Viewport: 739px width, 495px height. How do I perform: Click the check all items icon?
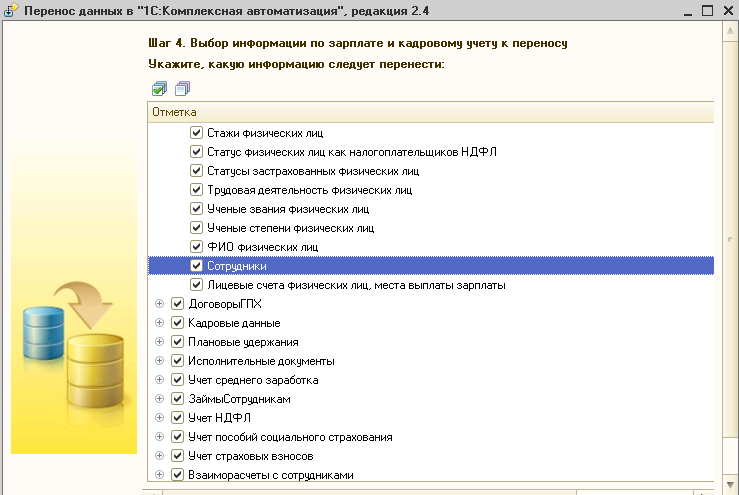[159, 88]
